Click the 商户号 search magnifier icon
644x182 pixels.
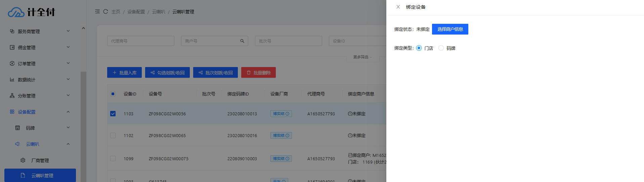pos(242,41)
